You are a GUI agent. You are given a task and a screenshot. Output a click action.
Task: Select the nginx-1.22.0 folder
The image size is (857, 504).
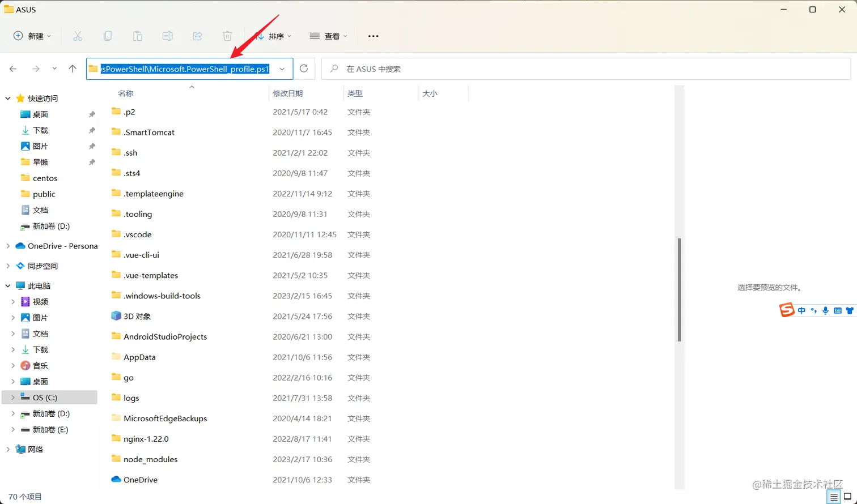140,439
